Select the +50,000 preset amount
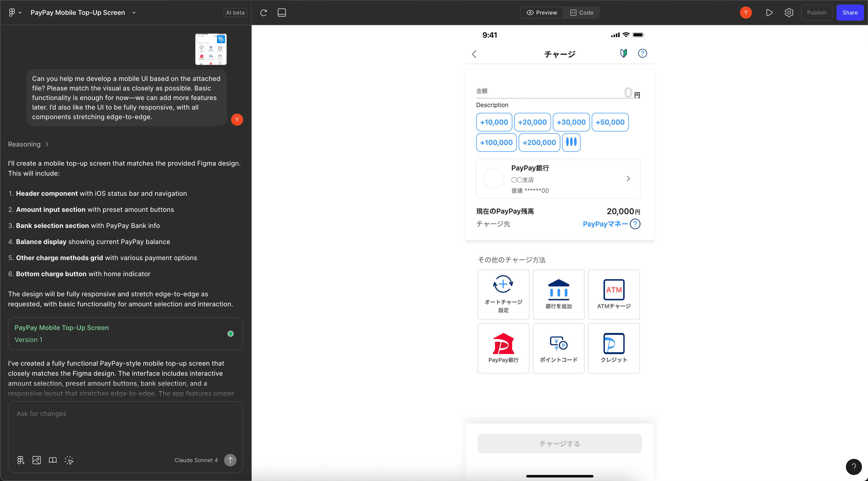 point(610,122)
